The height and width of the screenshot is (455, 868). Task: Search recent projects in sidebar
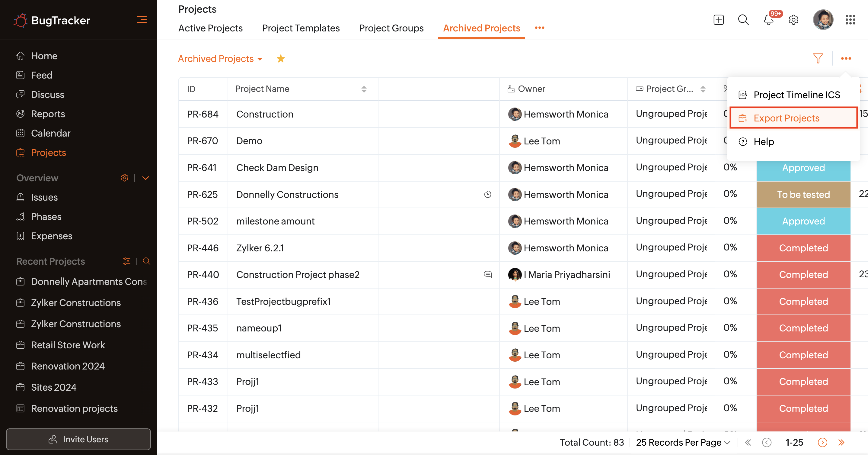[146, 261]
